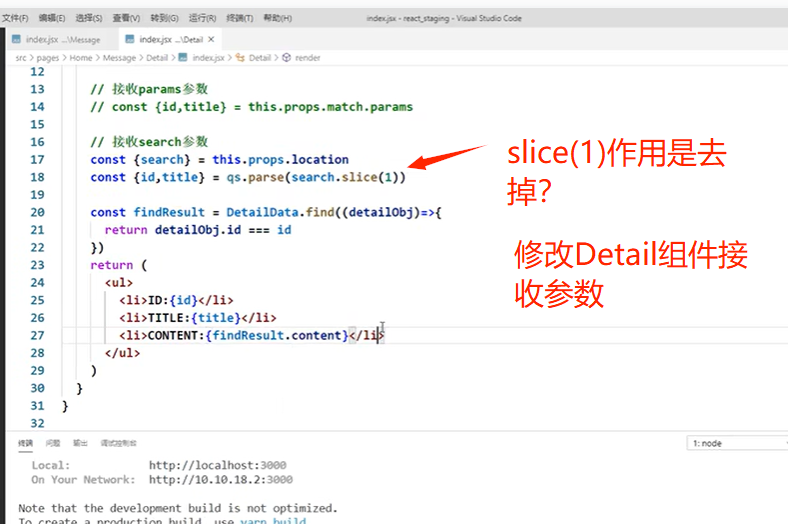Viewport: 788px width, 524px height.
Task: Click 'this.props.match.params' on line 14
Action: point(331,107)
